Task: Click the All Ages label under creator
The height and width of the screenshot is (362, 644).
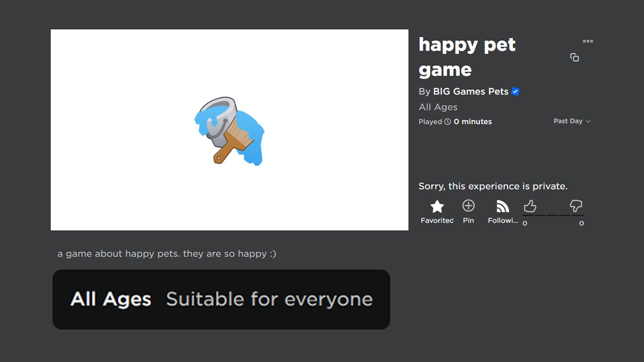Action: pyautogui.click(x=438, y=107)
